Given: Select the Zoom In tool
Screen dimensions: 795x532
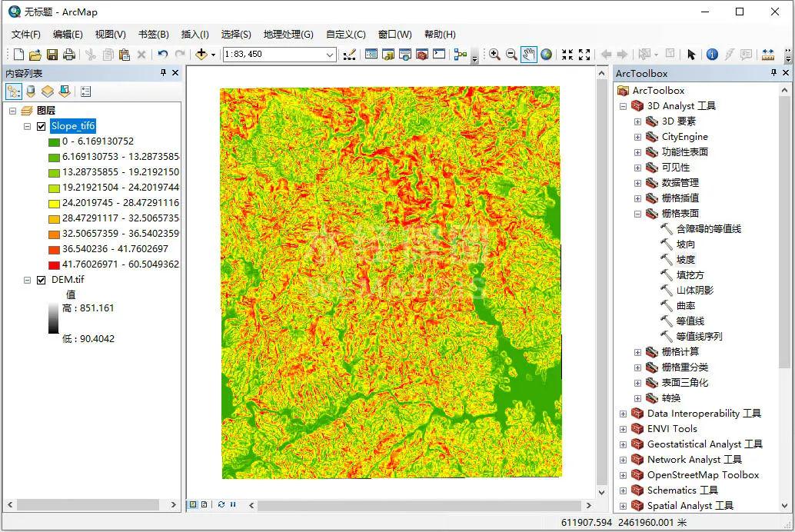Looking at the screenshot, I should (495, 55).
